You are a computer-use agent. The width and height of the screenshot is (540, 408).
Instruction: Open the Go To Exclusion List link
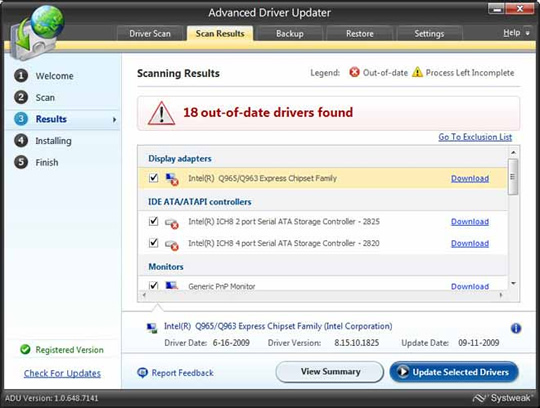(475, 137)
